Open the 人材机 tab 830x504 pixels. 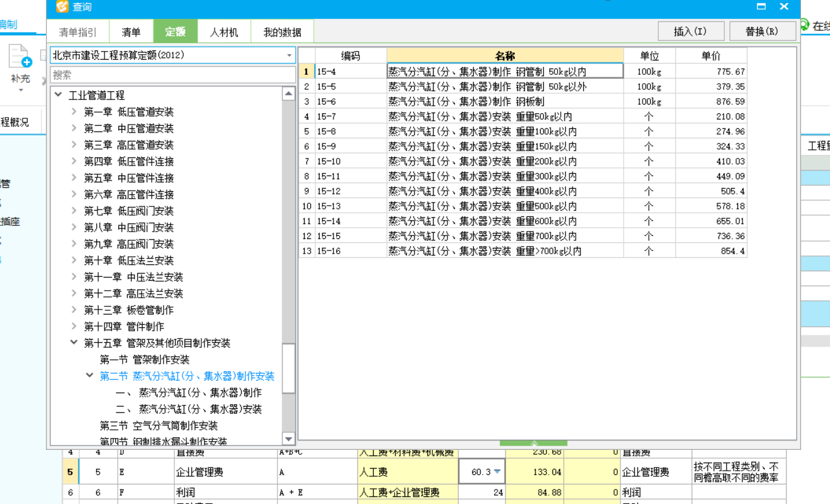[x=224, y=32]
